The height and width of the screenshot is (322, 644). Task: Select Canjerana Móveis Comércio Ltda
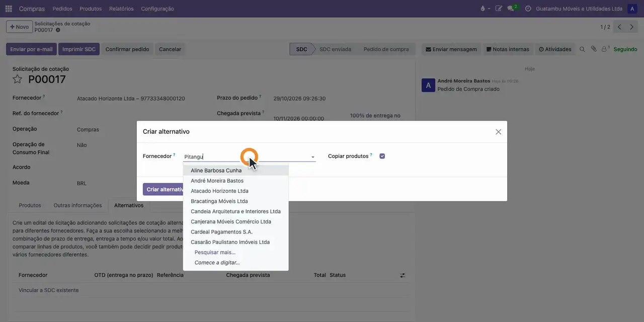(235, 221)
